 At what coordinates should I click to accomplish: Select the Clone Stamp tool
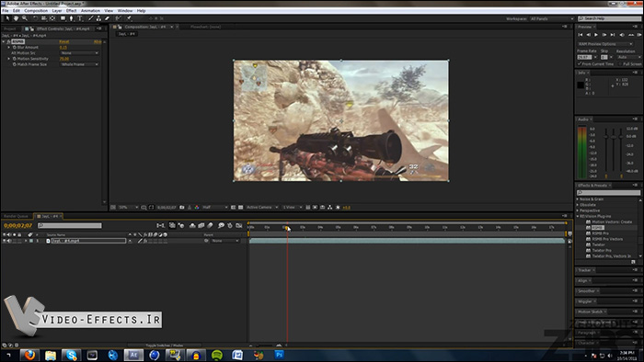point(98,18)
